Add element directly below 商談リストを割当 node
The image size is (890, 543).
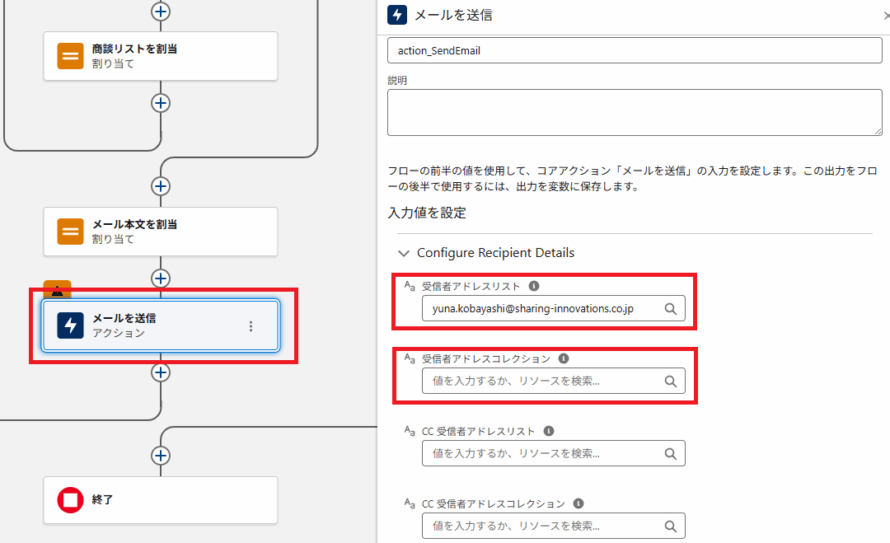click(160, 103)
